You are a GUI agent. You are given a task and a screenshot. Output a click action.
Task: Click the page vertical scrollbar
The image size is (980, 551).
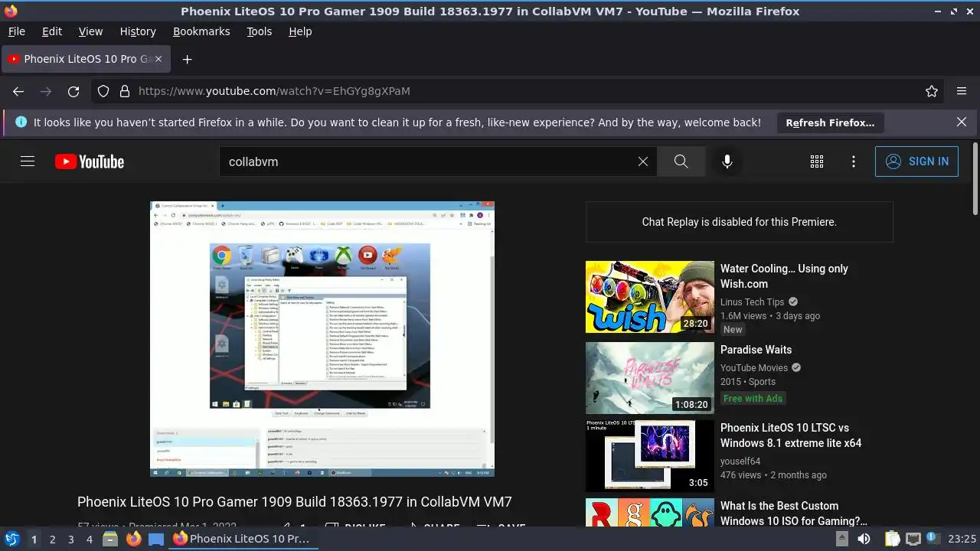coord(975,180)
